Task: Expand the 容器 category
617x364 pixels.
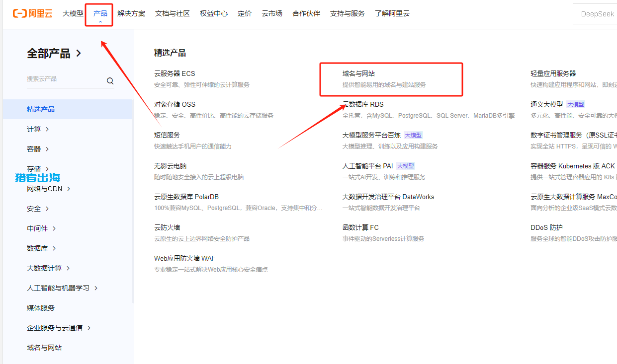Action: [38, 149]
